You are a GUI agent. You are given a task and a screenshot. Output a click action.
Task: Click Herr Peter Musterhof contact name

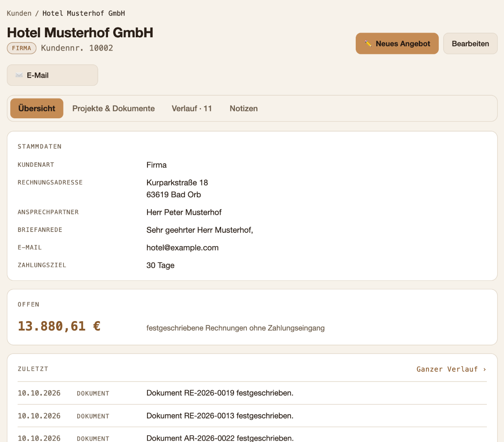tap(184, 212)
